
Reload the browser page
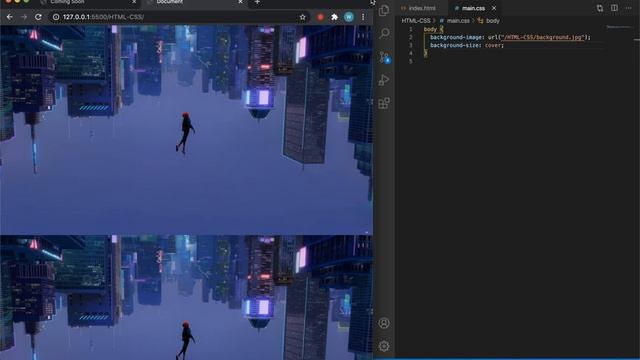point(38,17)
